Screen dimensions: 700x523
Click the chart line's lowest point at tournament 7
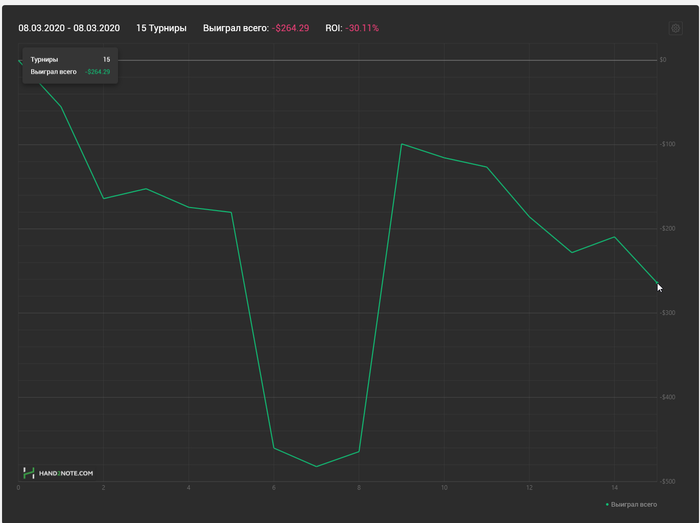click(317, 466)
